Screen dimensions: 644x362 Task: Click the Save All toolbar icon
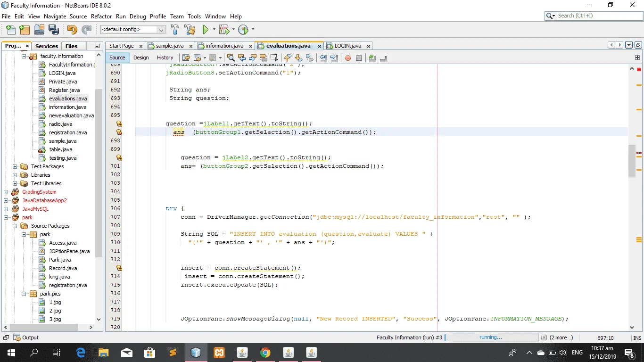53,29
